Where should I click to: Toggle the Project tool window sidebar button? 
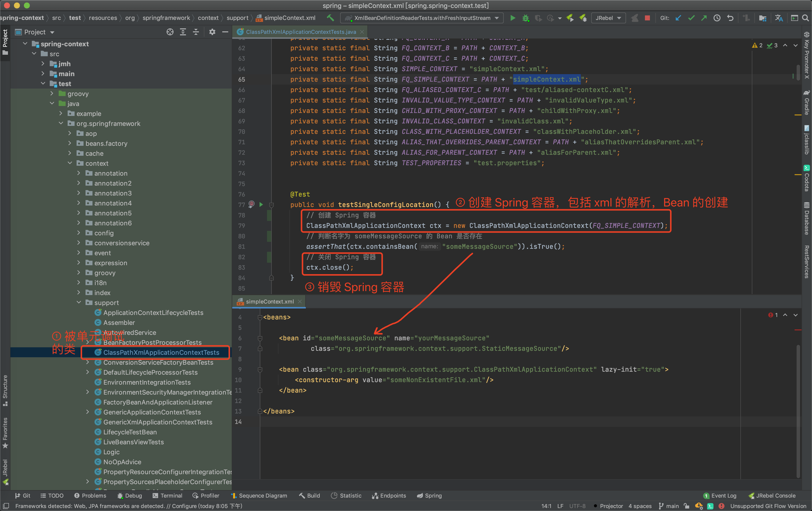[5, 42]
